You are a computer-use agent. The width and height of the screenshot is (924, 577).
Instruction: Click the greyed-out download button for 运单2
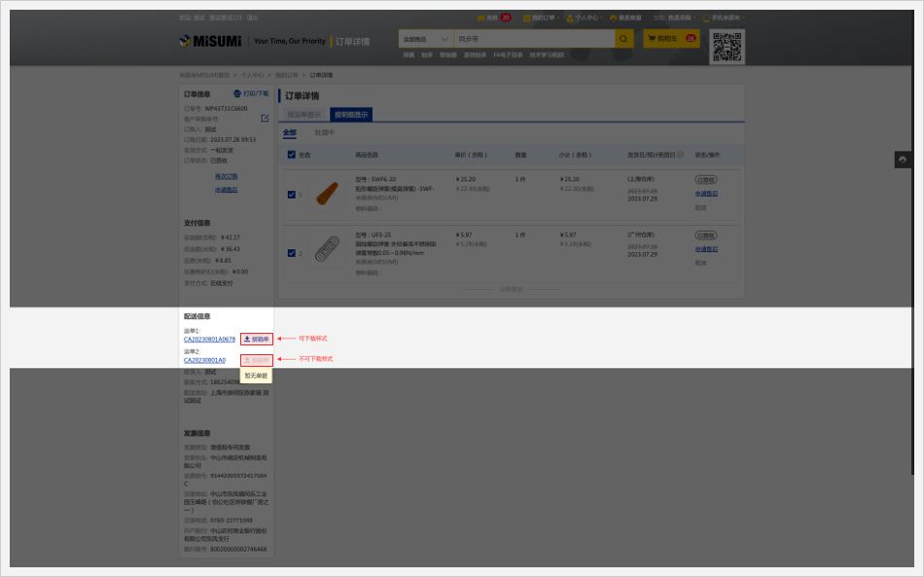point(257,360)
